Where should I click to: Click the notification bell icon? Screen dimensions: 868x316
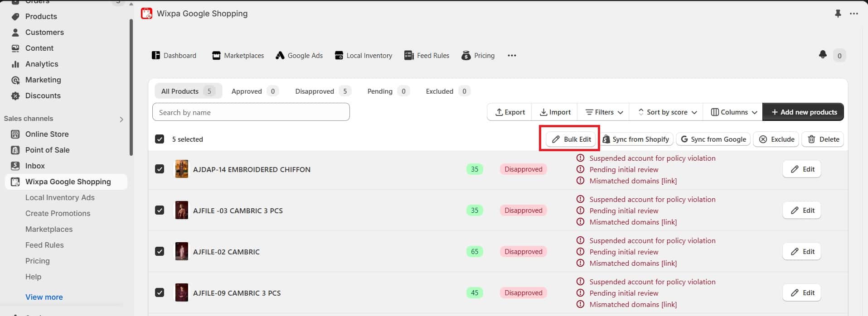823,55
